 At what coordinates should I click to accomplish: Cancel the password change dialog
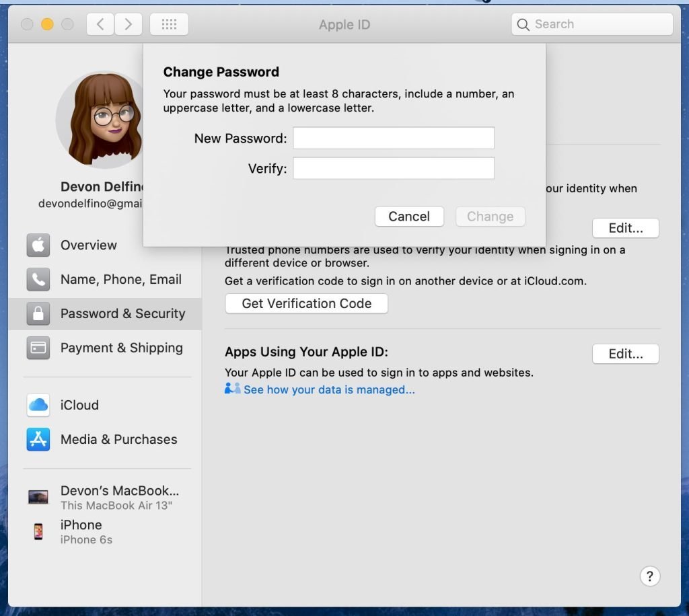pyautogui.click(x=409, y=217)
